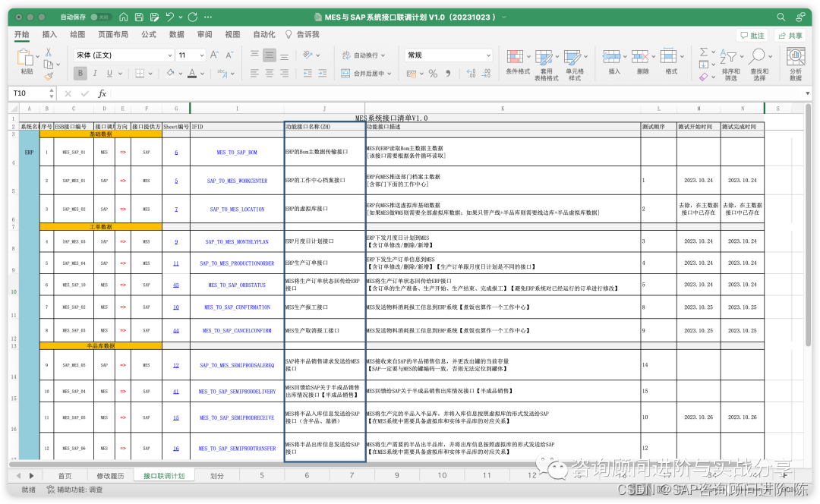Image resolution: width=820 pixels, height=504 pixels.
Task: Expand the formula bar chevron
Action: (x=808, y=93)
